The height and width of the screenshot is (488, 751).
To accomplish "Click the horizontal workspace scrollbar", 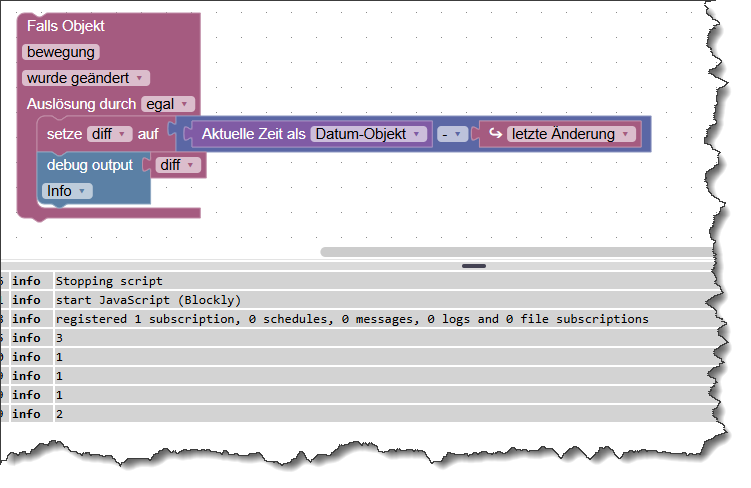I will click(516, 252).
